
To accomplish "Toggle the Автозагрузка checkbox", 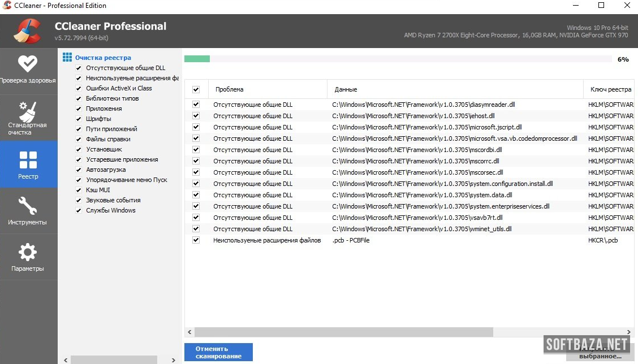I will [79, 170].
